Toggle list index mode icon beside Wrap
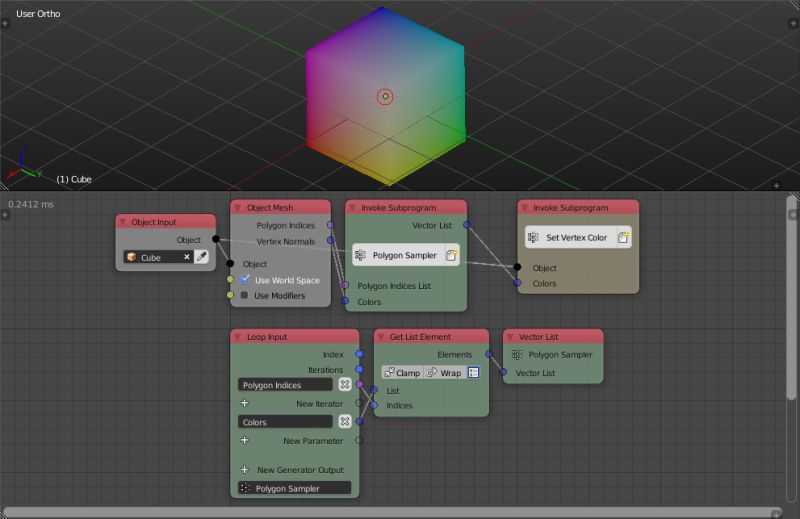The width and height of the screenshot is (800, 519). (x=473, y=373)
